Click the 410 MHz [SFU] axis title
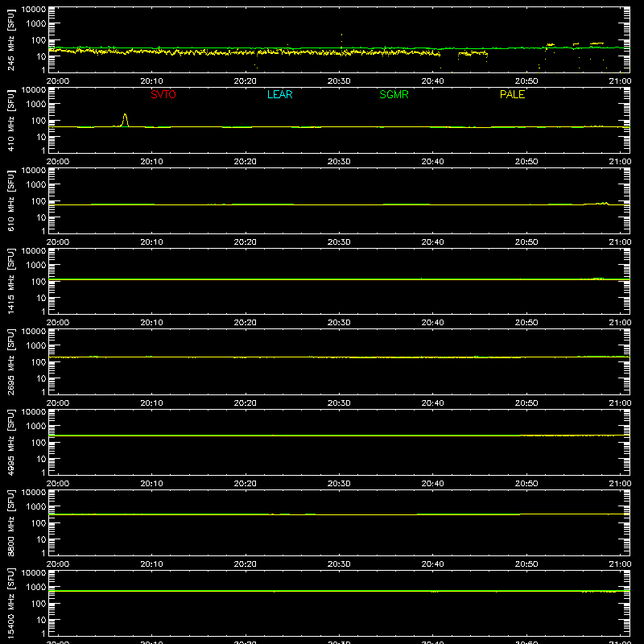This screenshot has height=644, width=644. 10,120
